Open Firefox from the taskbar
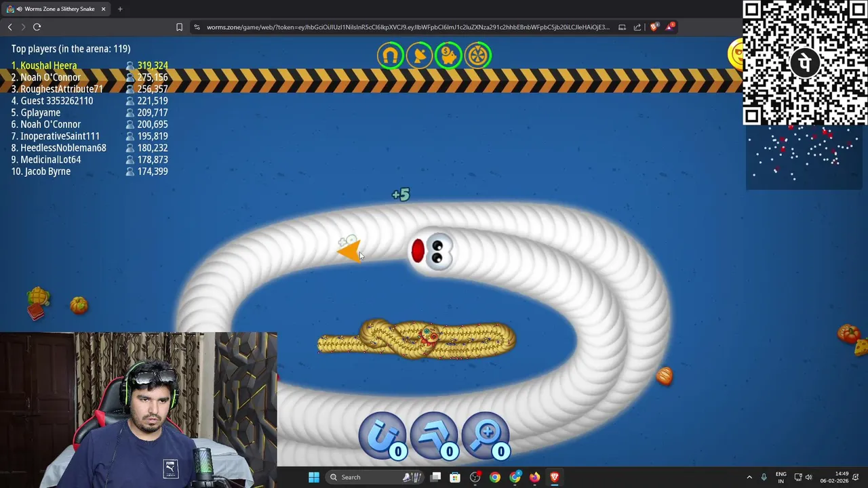This screenshot has width=868, height=488. 535,477
